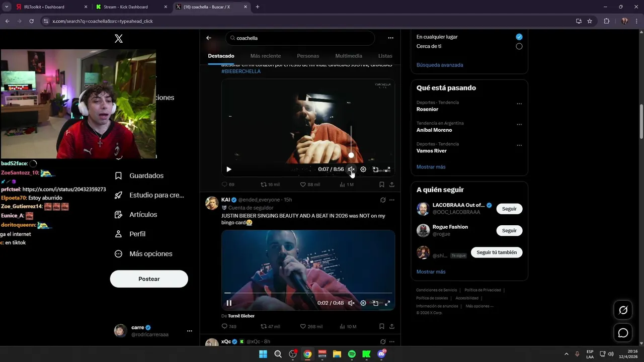Select 'Cerca de ti' radio option

click(x=519, y=46)
